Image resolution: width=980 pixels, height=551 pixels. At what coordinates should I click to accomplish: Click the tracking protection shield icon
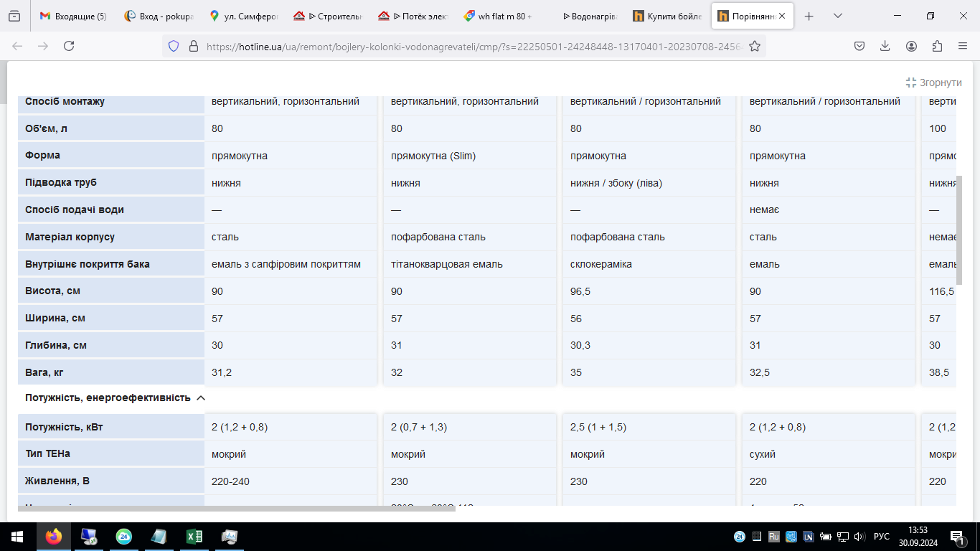point(173,46)
